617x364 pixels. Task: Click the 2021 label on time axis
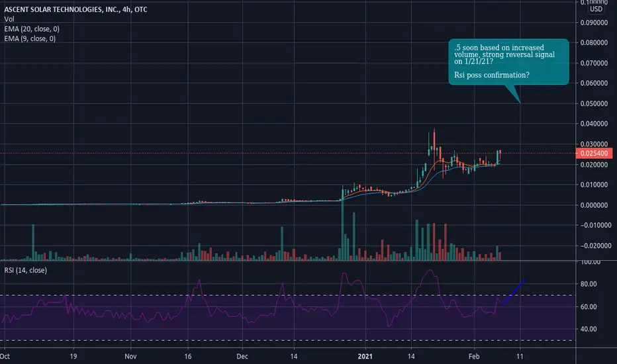tap(365, 357)
